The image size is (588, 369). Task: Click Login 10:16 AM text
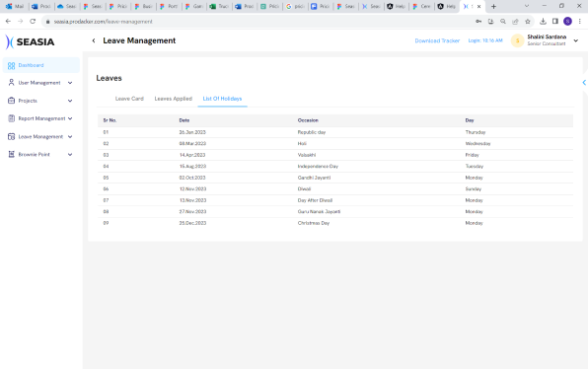pyautogui.click(x=485, y=40)
